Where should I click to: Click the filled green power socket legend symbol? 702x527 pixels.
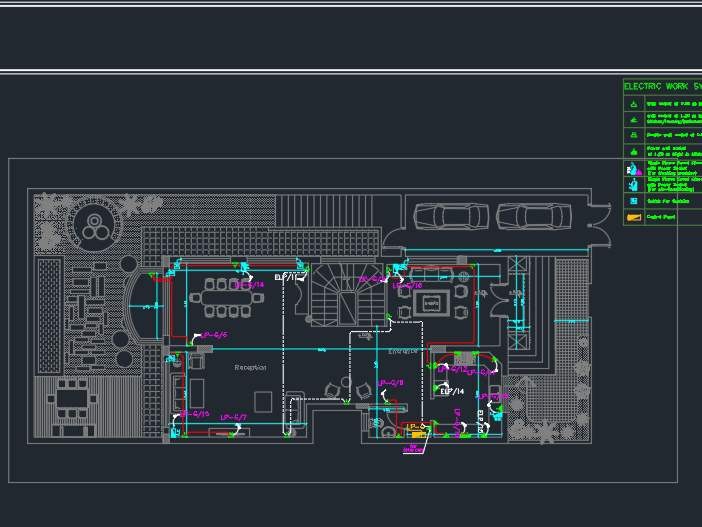point(634,151)
